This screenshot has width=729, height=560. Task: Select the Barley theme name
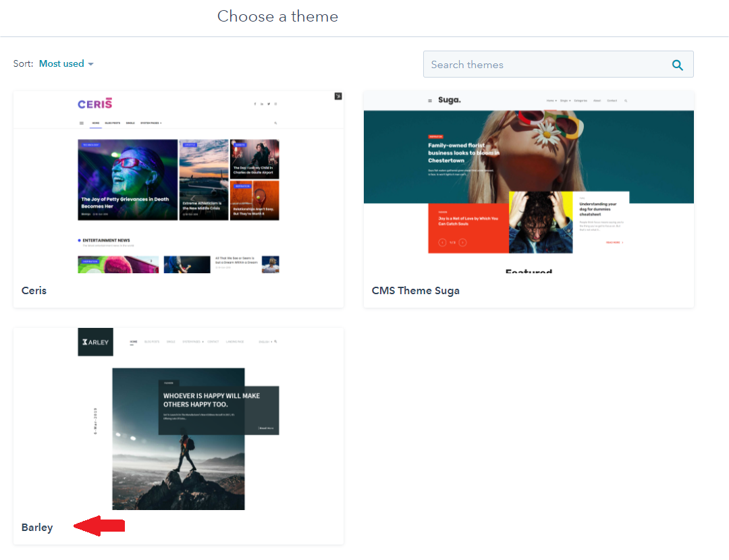pos(37,528)
